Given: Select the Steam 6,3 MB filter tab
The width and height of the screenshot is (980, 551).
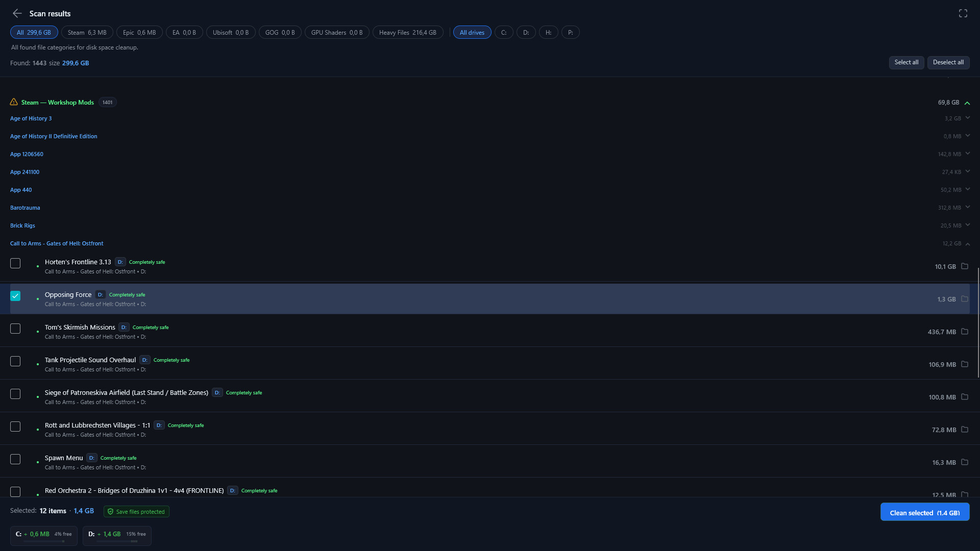Looking at the screenshot, I should 87,32.
